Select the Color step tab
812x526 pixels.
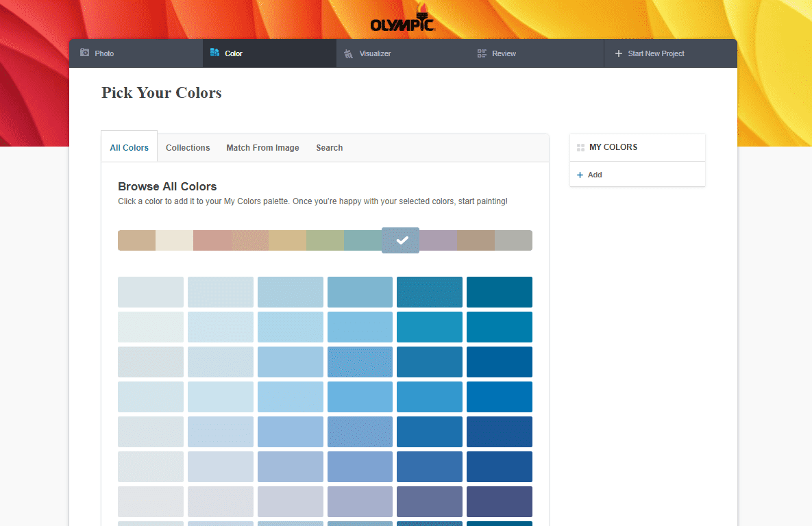pyautogui.click(x=269, y=53)
